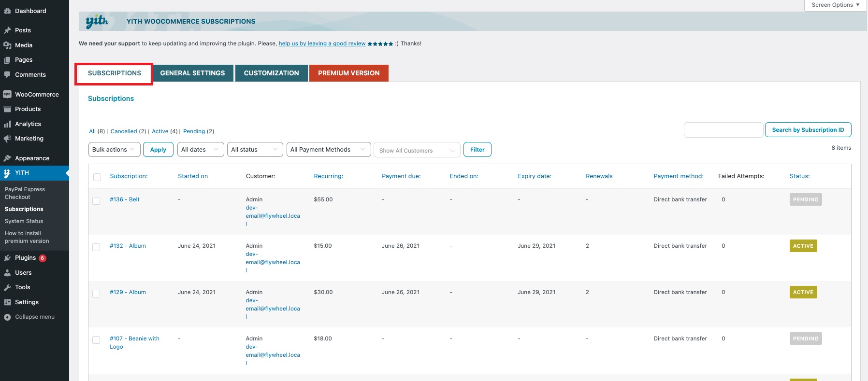Viewport: 868px width, 381px height.
Task: Check the box for subscription #136 - Belt
Action: (96, 200)
